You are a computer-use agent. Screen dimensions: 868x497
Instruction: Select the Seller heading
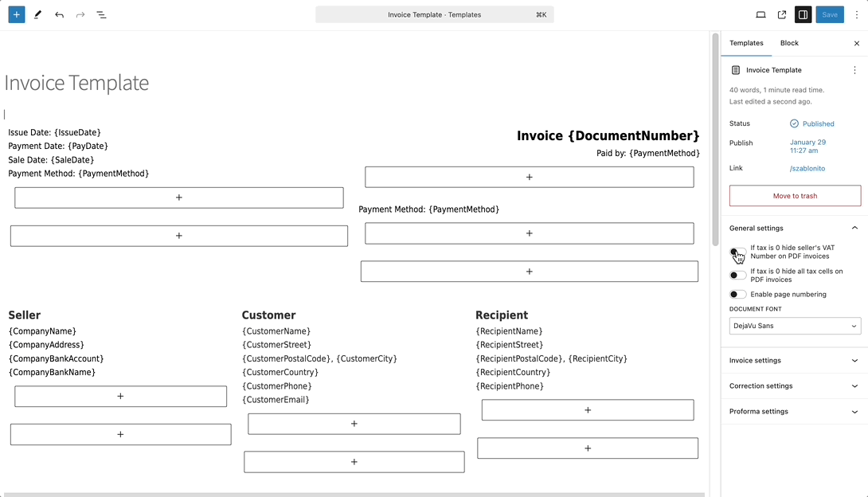pyautogui.click(x=25, y=315)
